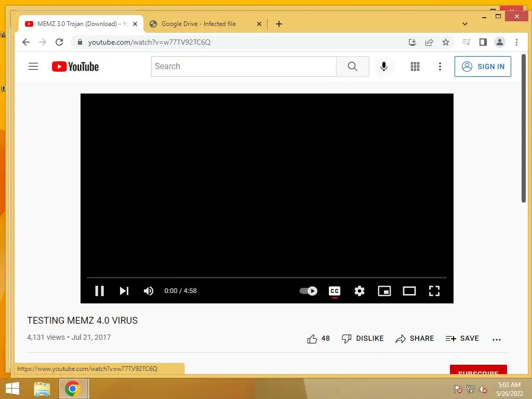This screenshot has width=532, height=399.
Task: Open Action Center flag icon
Action: click(458, 389)
